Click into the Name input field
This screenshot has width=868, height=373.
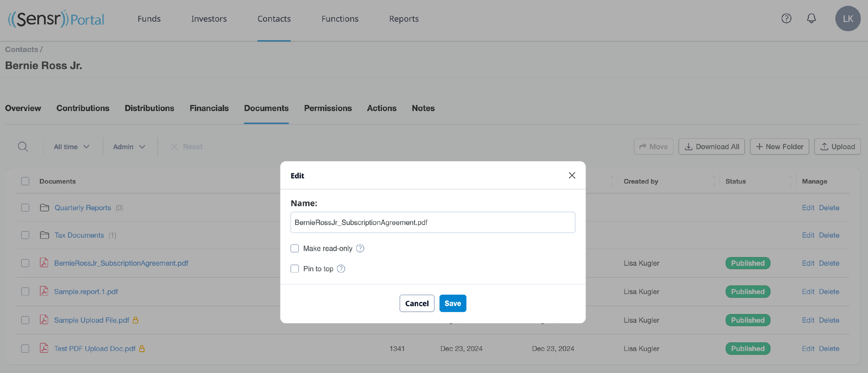433,222
